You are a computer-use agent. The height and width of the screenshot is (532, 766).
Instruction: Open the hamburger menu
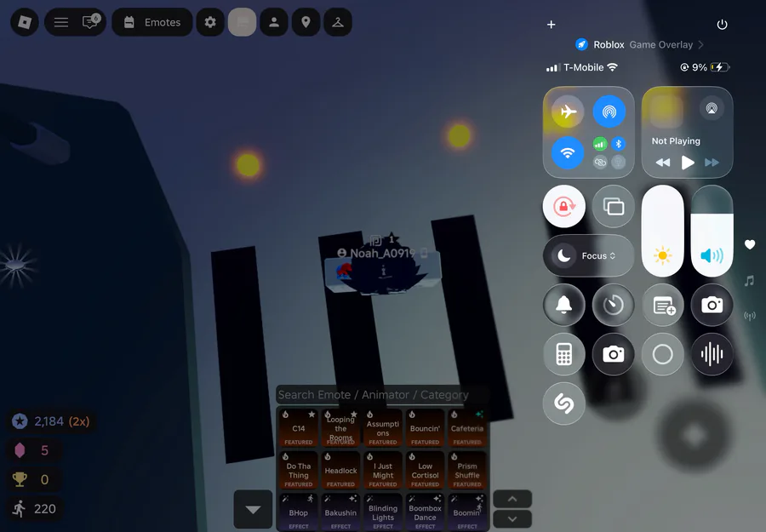coord(61,22)
